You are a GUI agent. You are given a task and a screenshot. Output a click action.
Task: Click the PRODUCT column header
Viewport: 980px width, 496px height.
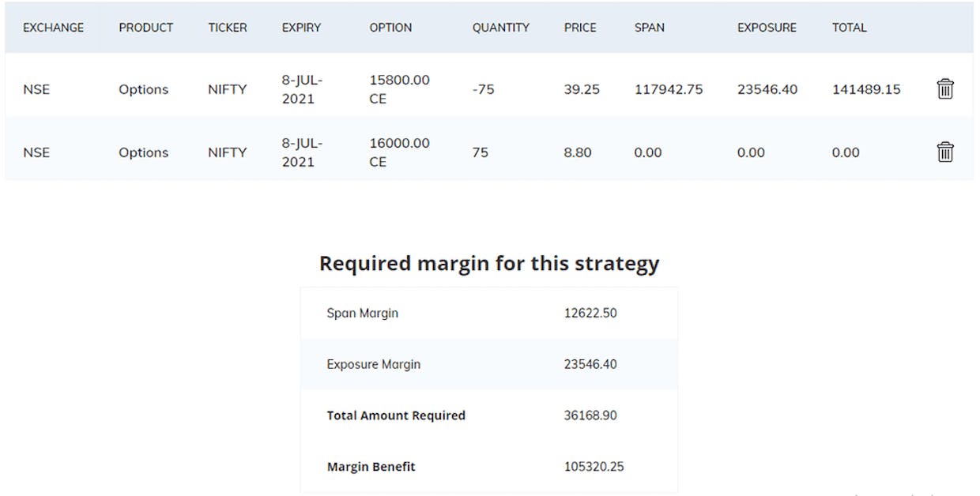(x=146, y=28)
